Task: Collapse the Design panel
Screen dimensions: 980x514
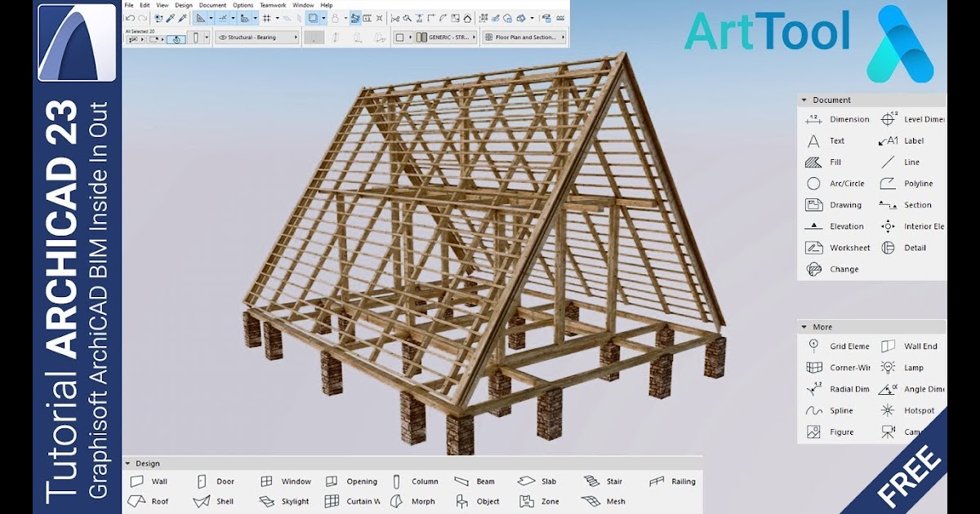Action: [x=127, y=463]
